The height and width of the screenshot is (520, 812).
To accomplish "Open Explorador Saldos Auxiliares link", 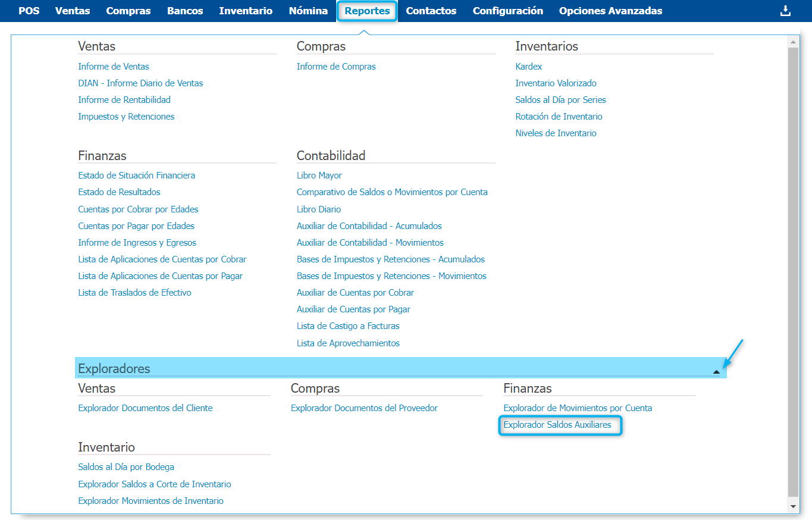I will coord(557,425).
